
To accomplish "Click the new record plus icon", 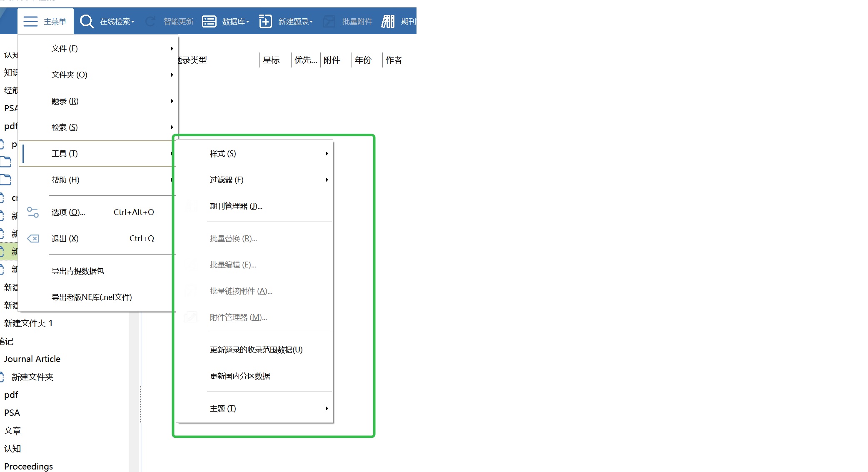I will pos(265,21).
